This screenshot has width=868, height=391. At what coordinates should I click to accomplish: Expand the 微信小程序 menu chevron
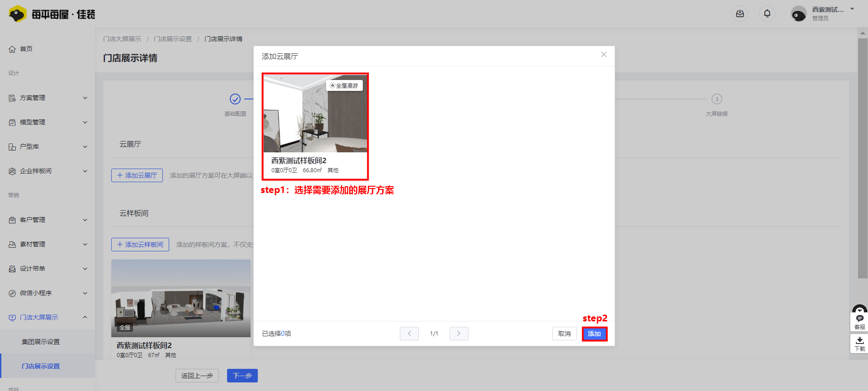pyautogui.click(x=85, y=293)
